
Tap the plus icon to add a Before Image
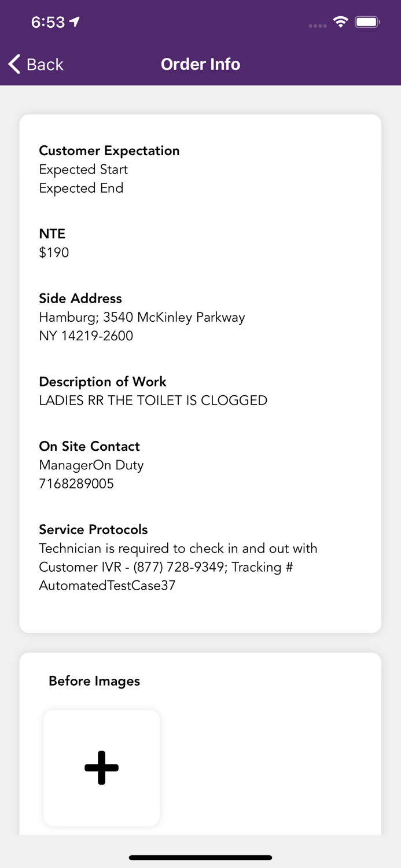101,768
